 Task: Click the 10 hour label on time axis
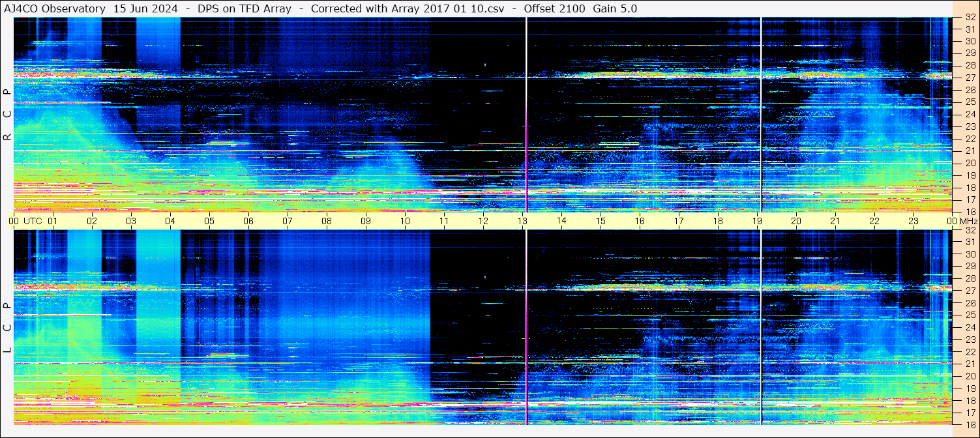click(x=405, y=221)
